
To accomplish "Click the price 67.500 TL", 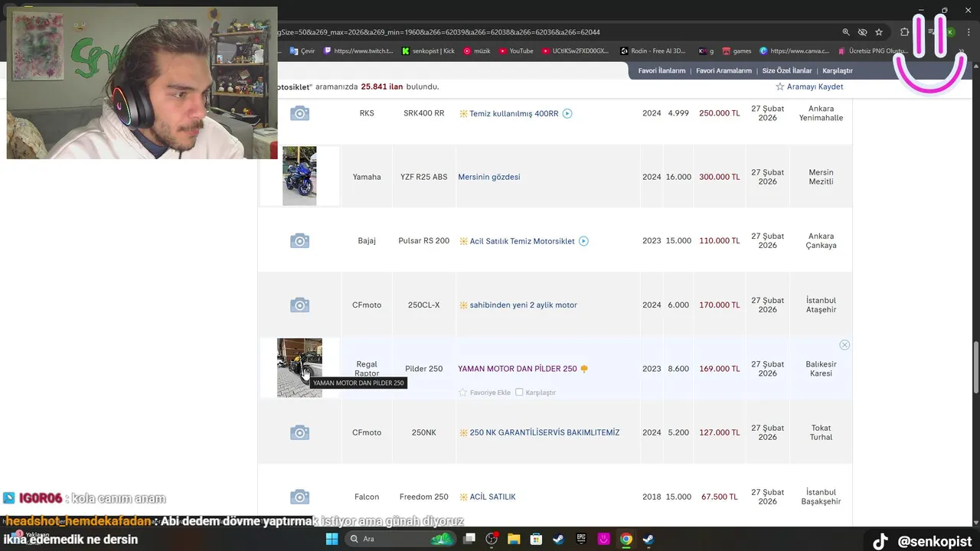I will [720, 497].
